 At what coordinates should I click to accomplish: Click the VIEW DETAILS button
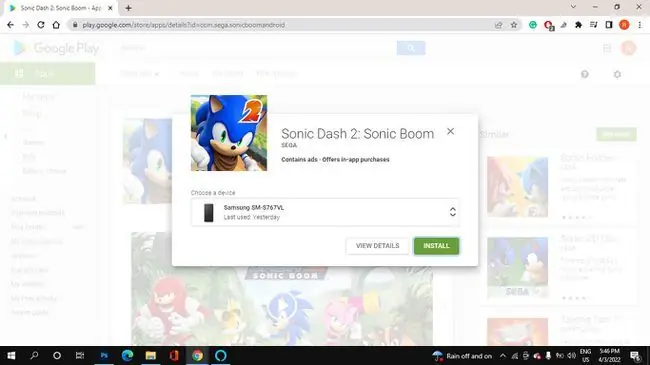pos(377,246)
